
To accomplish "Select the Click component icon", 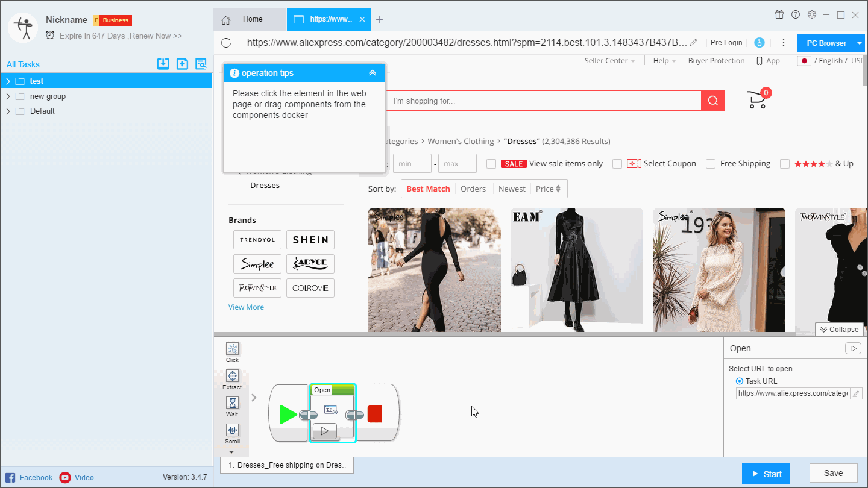I will (232, 349).
